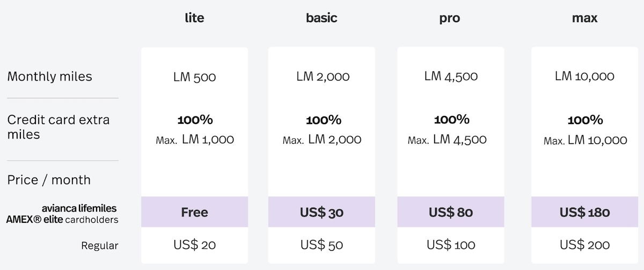Click the Max. LM 4,500 extra miles text
The image size is (644, 270).
(447, 140)
